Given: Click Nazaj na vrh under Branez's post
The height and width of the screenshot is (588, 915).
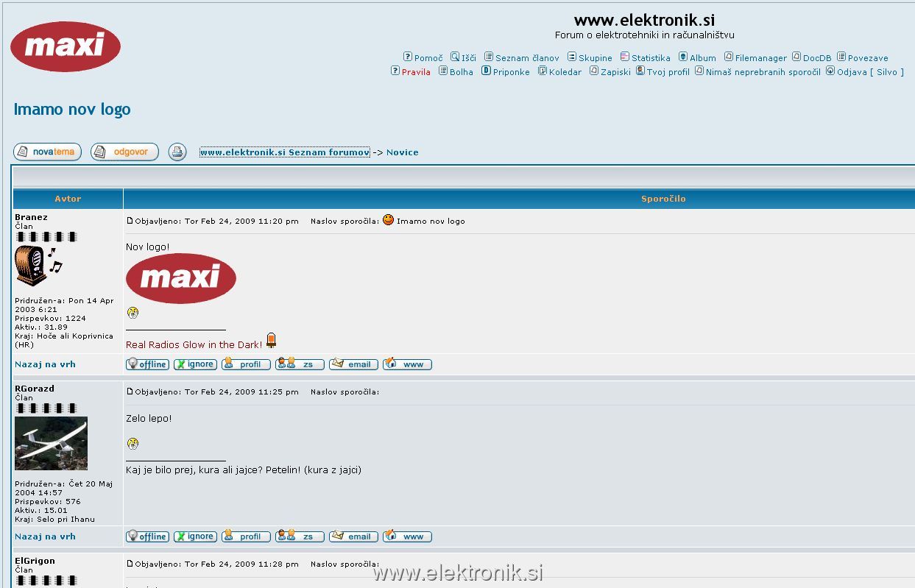Looking at the screenshot, I should point(45,364).
